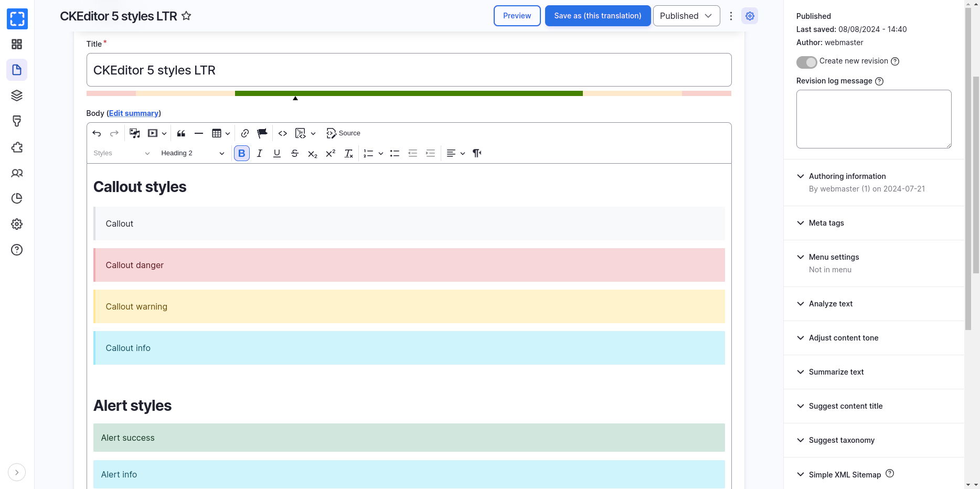This screenshot has height=489, width=980.
Task: Open the Structure layers icon in sidebar
Action: [17, 95]
